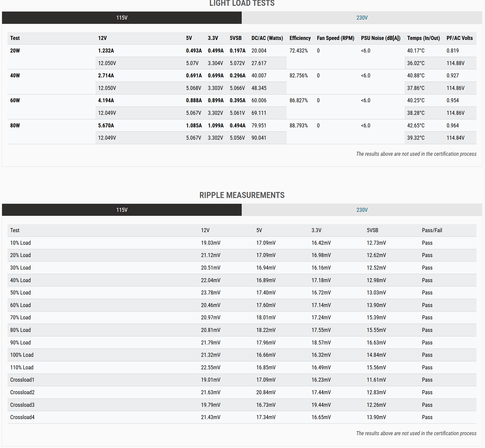Click the 10% Load ripple row
Image resolution: width=485 pixels, height=448 pixels.
[20, 243]
